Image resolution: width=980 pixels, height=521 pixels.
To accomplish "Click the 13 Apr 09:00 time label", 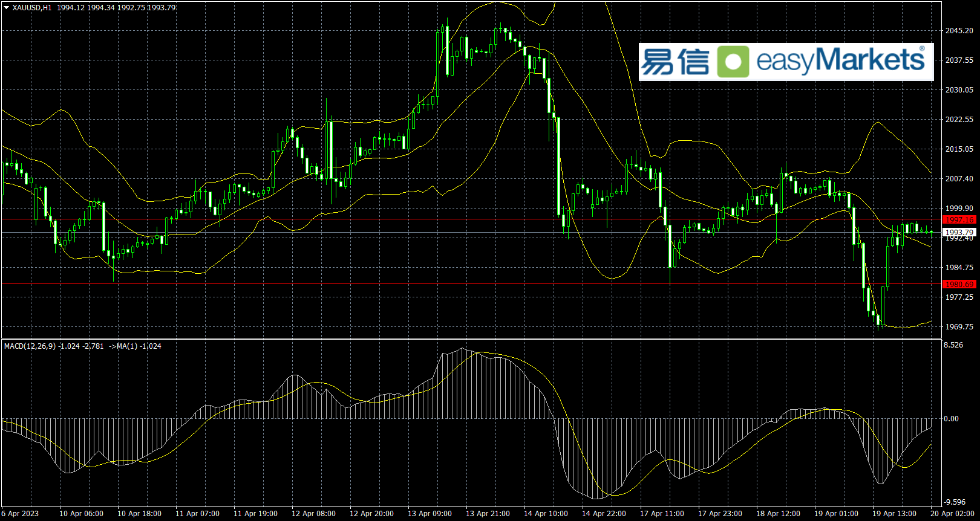I will click(x=430, y=514).
